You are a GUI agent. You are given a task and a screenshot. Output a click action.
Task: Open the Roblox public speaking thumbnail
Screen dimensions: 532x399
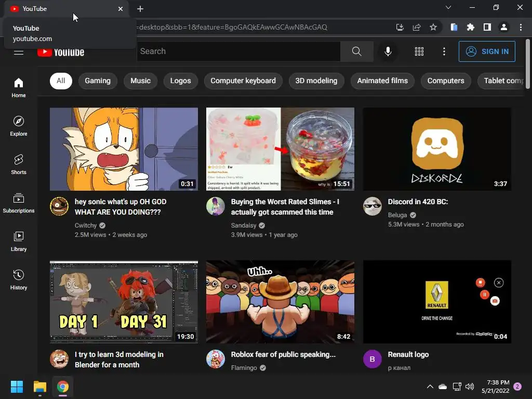280,302
